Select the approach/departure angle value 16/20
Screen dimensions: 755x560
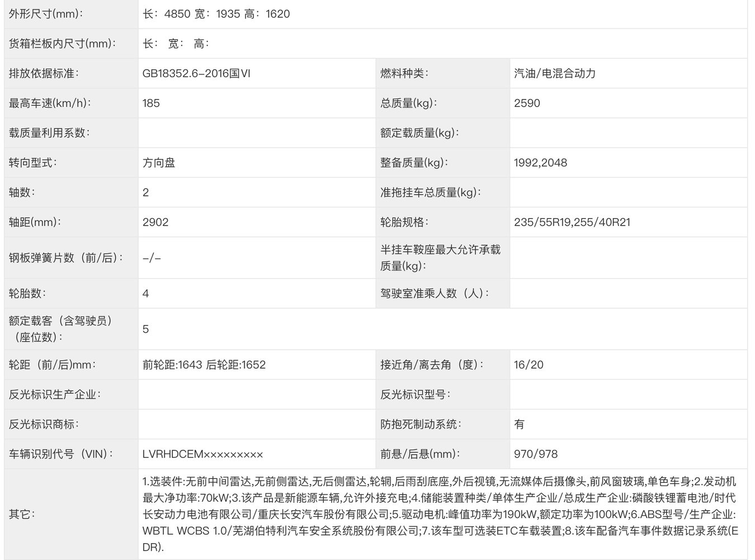pyautogui.click(x=528, y=365)
